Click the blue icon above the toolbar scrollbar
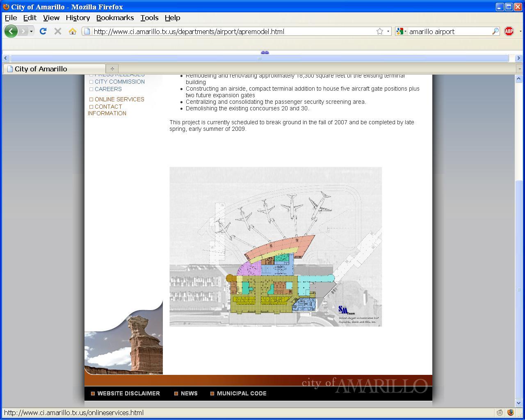 [x=265, y=52]
